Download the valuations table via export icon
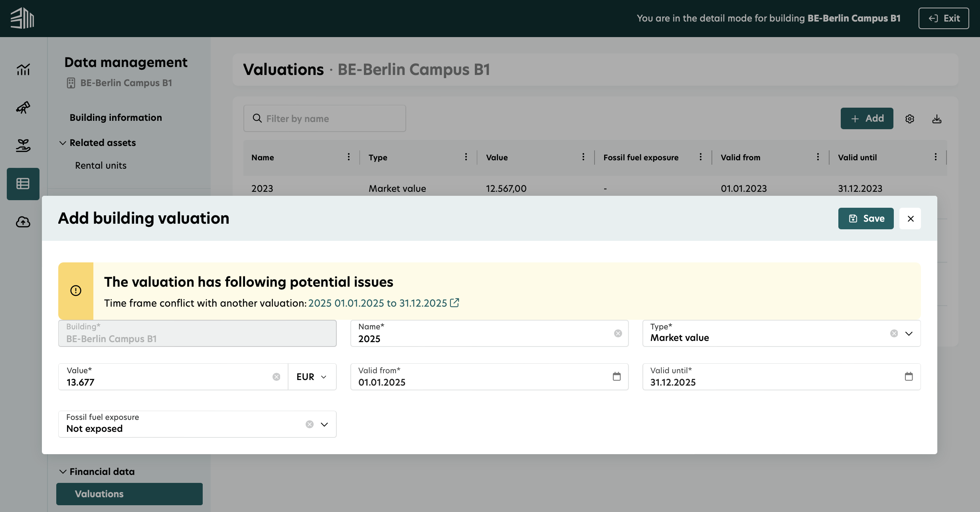 (x=937, y=118)
